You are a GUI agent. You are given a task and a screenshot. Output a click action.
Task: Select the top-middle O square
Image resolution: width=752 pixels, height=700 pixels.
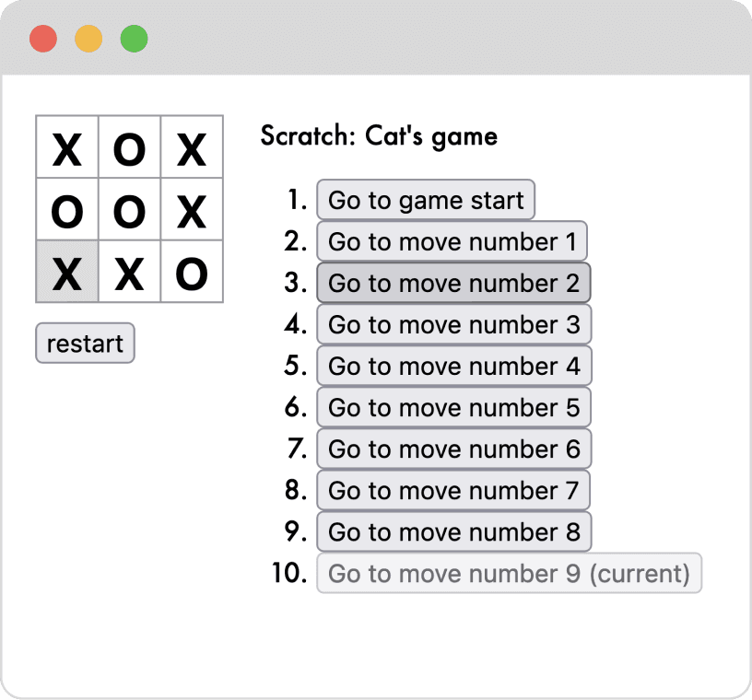tap(130, 148)
